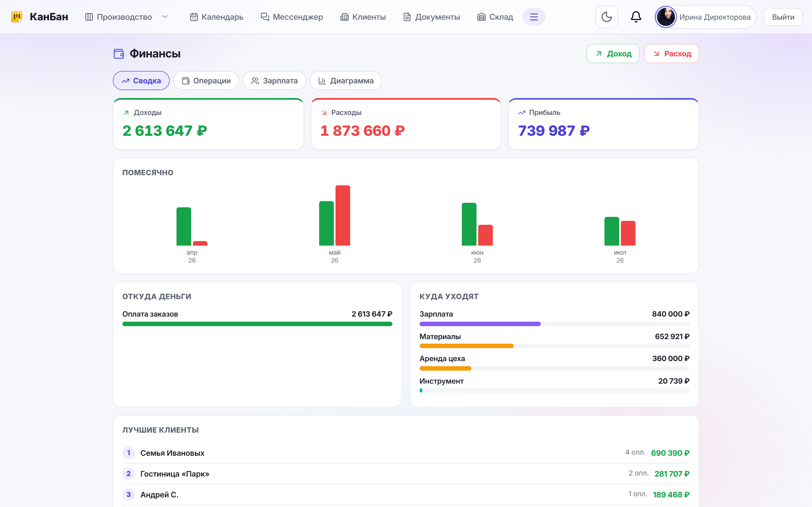This screenshot has width=812, height=507.
Task: Open the Календарь section
Action: (217, 17)
